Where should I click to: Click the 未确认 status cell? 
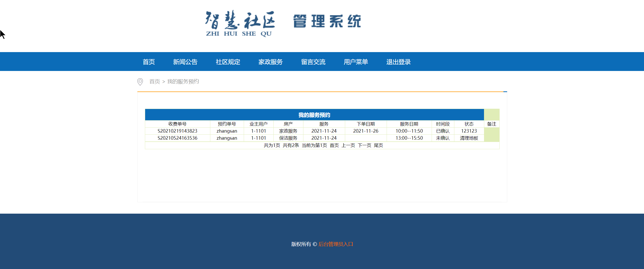443,138
